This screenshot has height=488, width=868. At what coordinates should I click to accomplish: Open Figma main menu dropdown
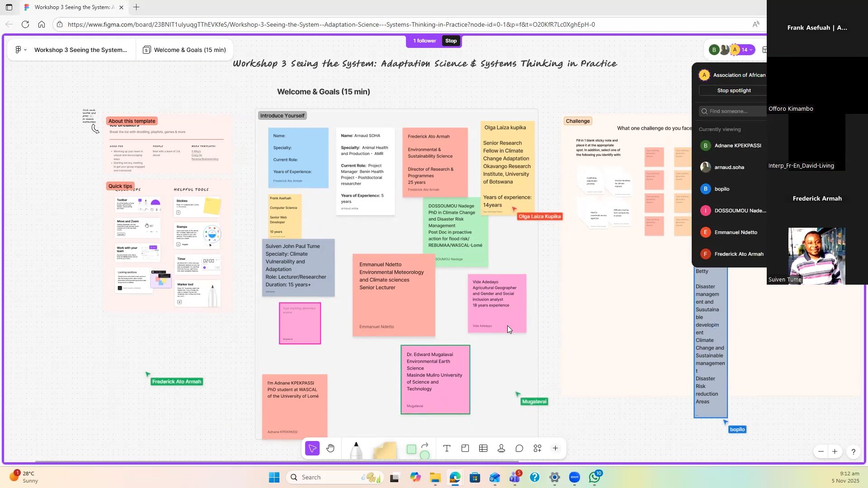coord(21,50)
